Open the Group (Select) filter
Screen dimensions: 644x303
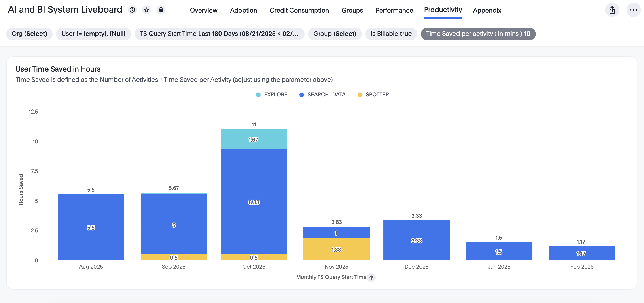coord(335,34)
